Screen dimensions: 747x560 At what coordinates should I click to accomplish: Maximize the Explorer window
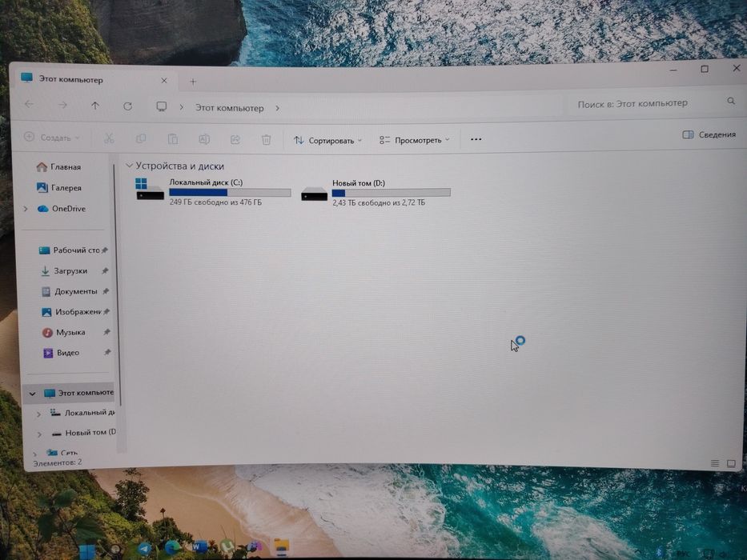click(705, 69)
